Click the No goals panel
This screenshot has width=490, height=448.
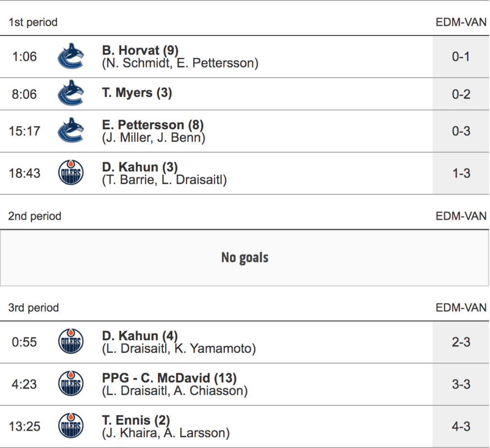[245, 258]
